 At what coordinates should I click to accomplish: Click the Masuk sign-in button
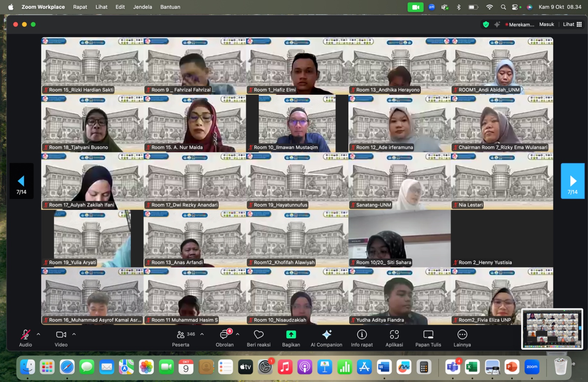(x=546, y=25)
